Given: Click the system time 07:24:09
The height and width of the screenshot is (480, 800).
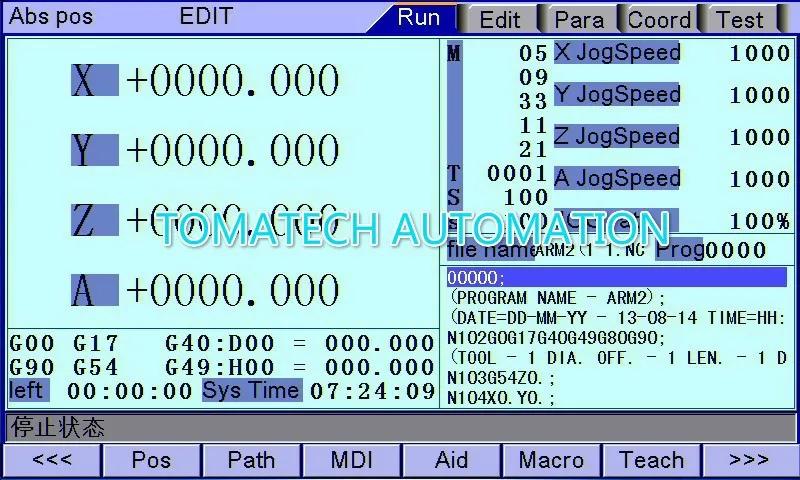Looking at the screenshot, I should tap(372, 391).
